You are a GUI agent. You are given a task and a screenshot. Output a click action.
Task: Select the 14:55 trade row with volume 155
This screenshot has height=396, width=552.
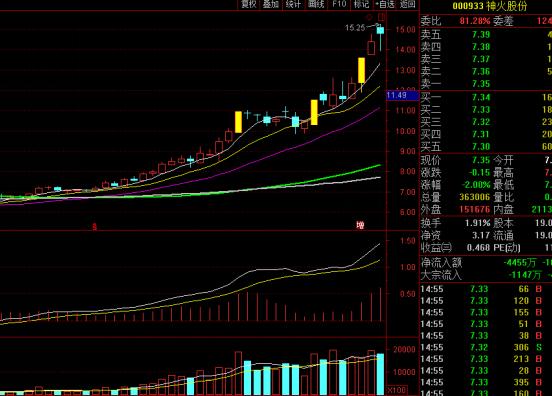tap(486, 312)
